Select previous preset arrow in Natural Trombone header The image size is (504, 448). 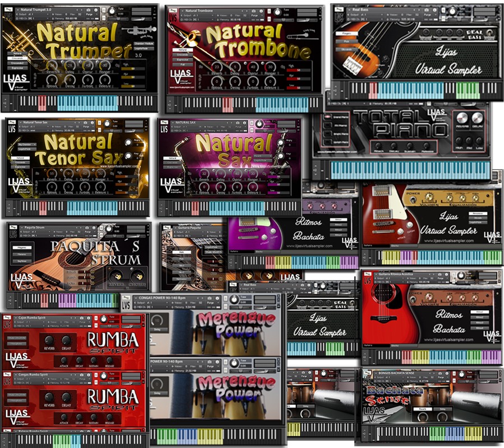(x=243, y=11)
